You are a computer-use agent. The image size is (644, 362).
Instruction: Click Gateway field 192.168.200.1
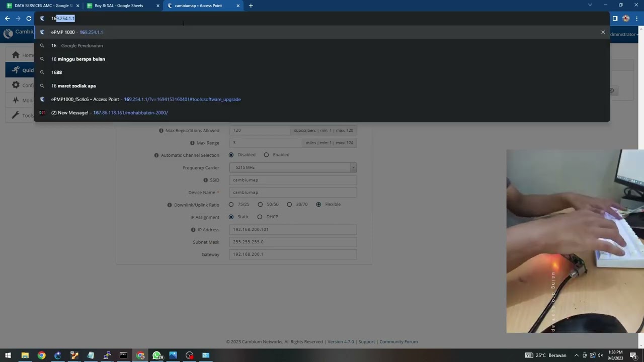[x=293, y=254]
